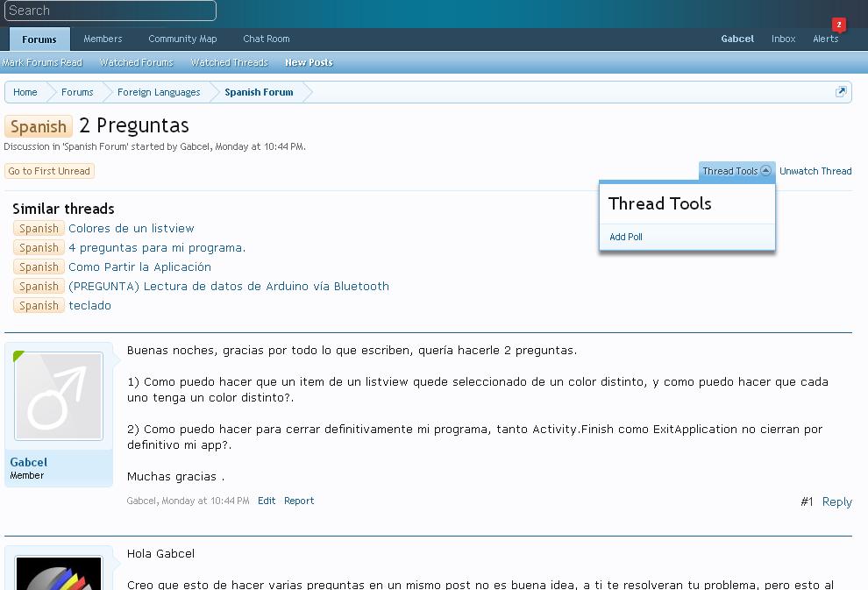868x590 pixels.
Task: Go to Home breadcrumb
Action: pyautogui.click(x=25, y=92)
